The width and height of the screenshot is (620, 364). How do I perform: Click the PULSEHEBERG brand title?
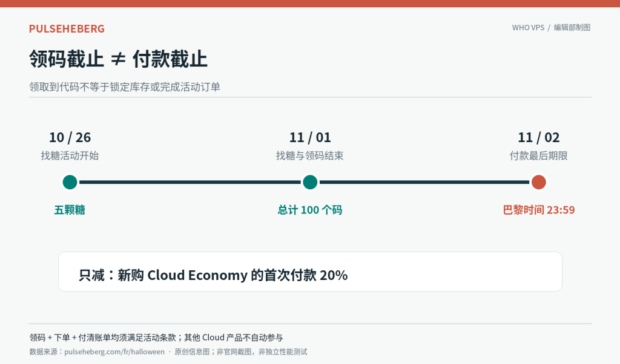click(x=67, y=28)
